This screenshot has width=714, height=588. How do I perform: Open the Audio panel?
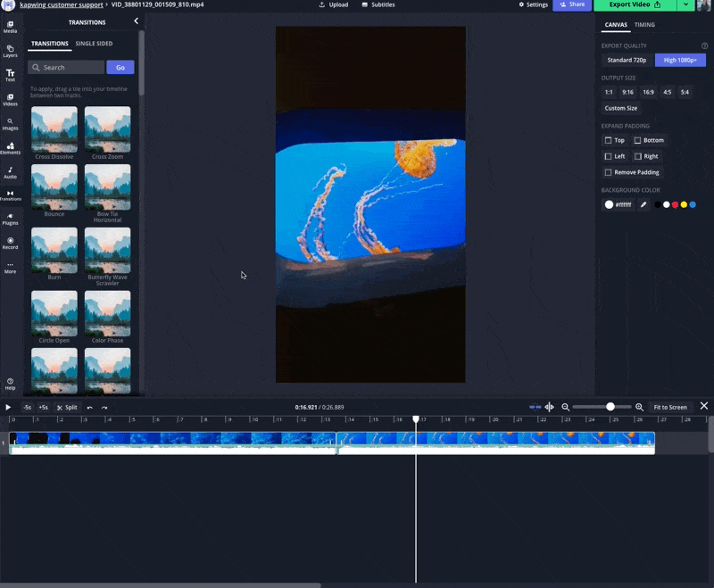pos(10,172)
